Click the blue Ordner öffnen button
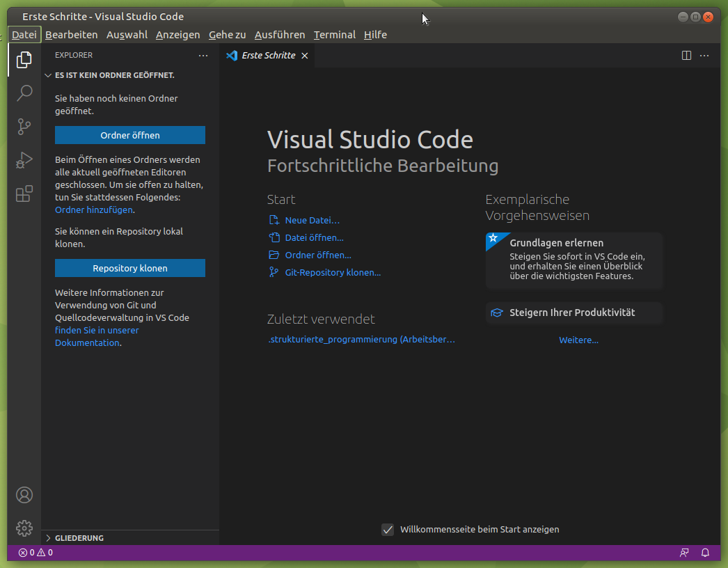The height and width of the screenshot is (568, 728). pyautogui.click(x=130, y=135)
